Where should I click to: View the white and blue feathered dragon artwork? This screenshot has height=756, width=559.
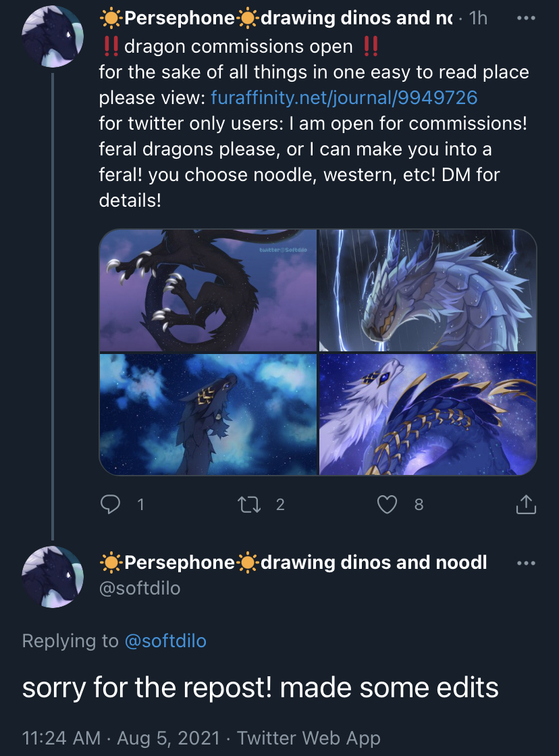pos(428,415)
